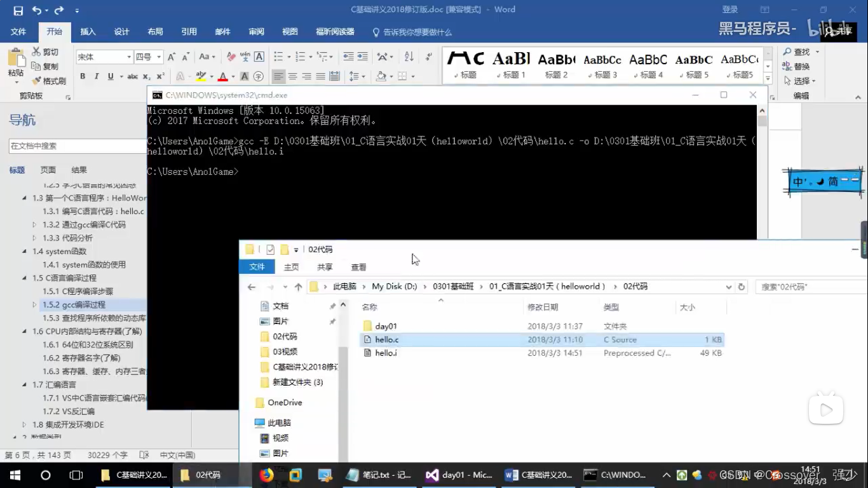Open the font size dropdown (四号)
The width and height of the screenshot is (868, 488).
[159, 57]
